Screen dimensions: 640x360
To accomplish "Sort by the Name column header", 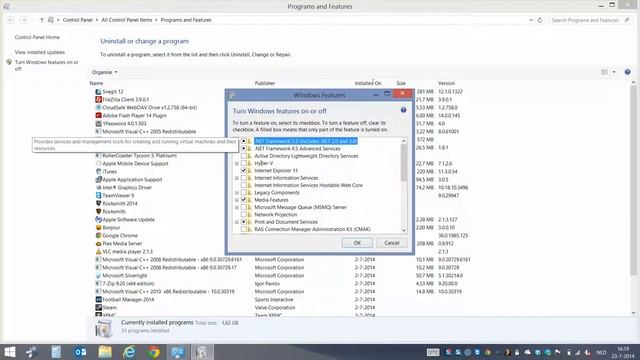I will pos(96,83).
